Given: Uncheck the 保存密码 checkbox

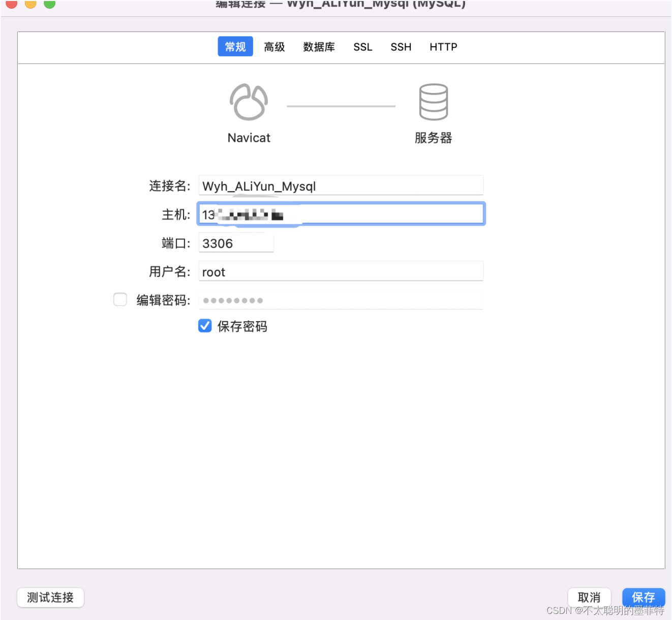Looking at the screenshot, I should pyautogui.click(x=205, y=326).
